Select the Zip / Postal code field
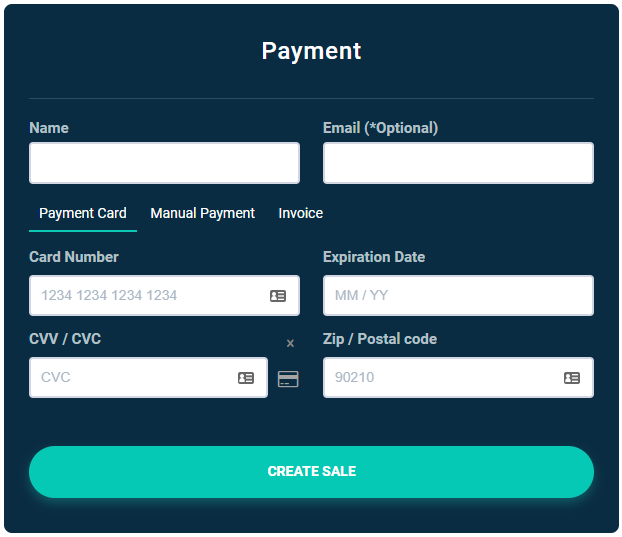Viewport: 622px width, 537px height. 440,378
